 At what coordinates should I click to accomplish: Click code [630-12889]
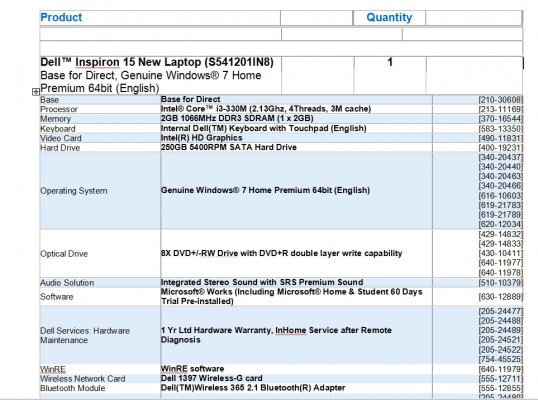(x=501, y=297)
